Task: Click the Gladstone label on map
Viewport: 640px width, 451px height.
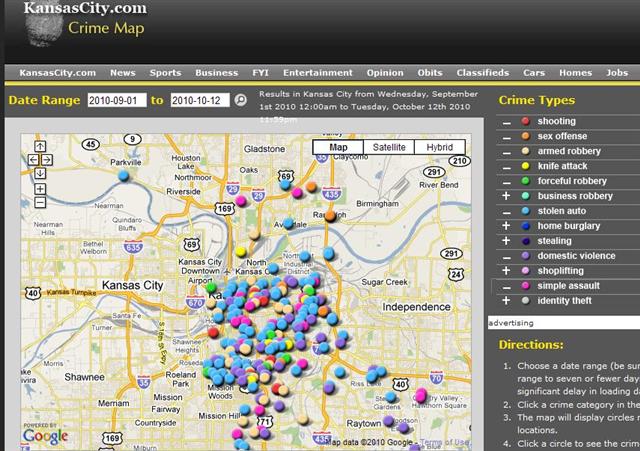Action: click(x=264, y=149)
